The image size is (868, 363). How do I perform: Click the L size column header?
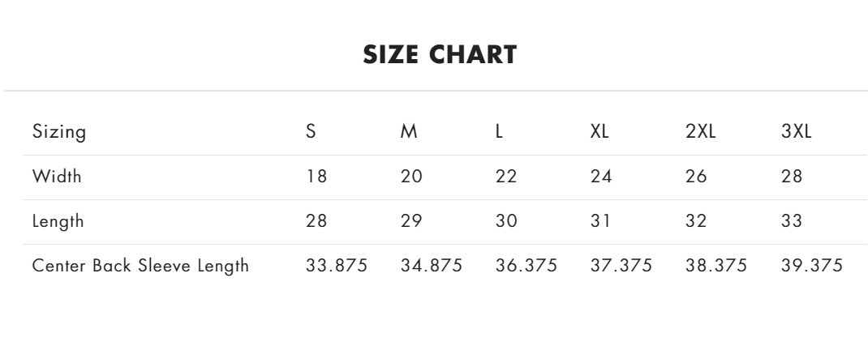coord(499,131)
